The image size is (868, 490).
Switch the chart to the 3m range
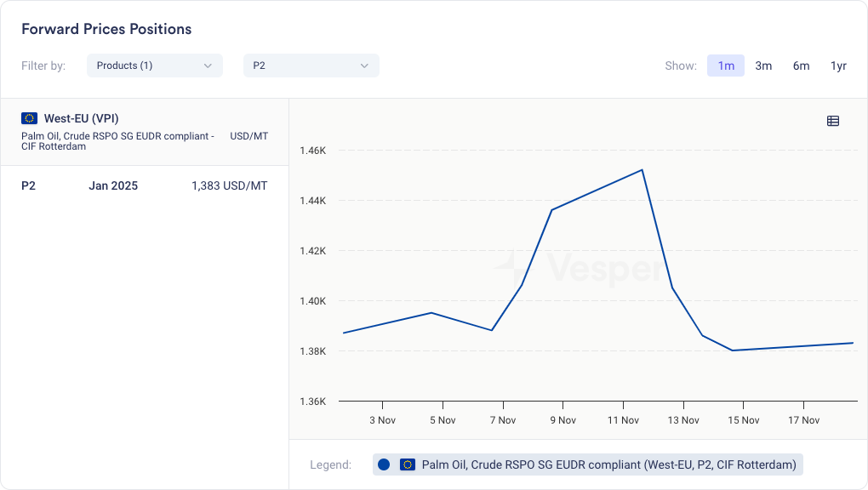point(763,66)
